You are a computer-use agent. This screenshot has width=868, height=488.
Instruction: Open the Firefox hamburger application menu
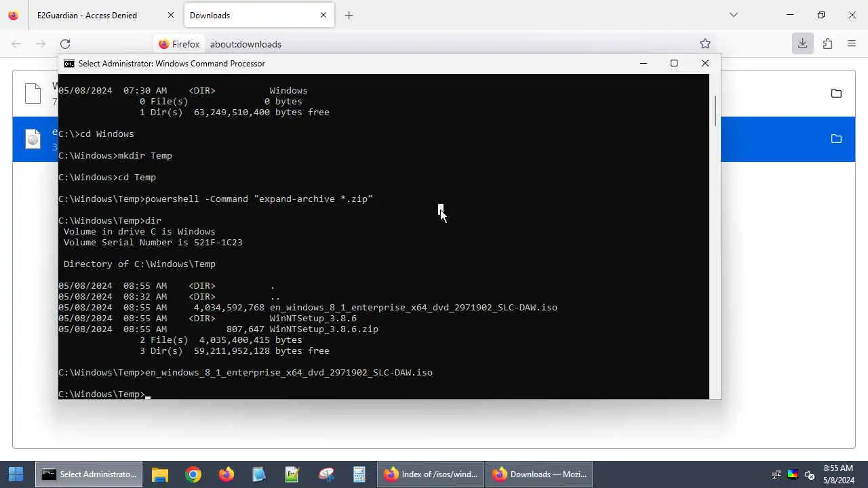tap(852, 44)
